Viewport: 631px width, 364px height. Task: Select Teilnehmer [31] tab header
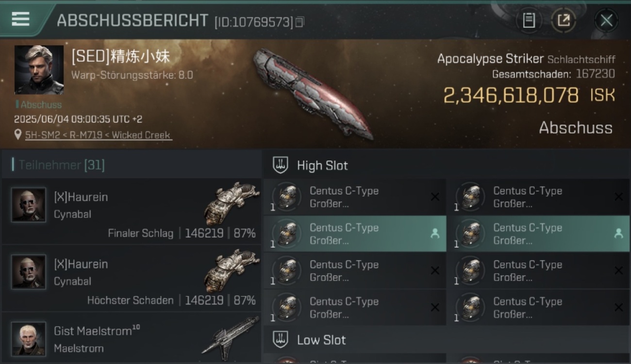pos(61,165)
